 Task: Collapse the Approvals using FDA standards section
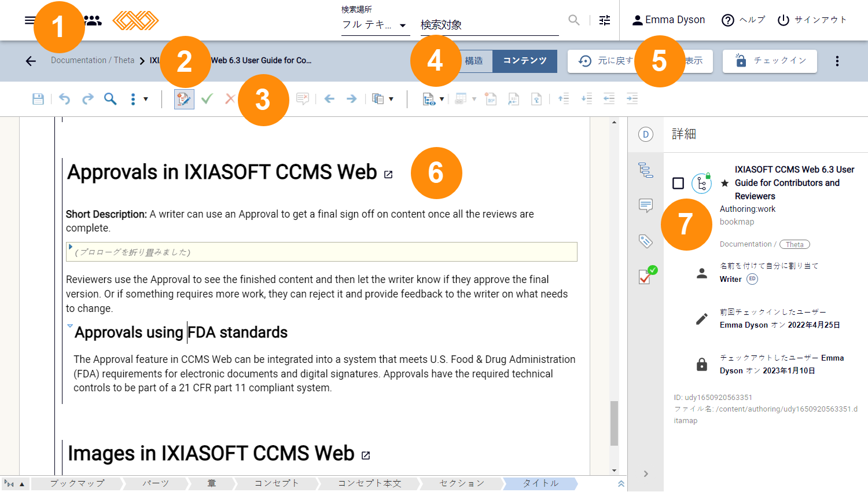tap(70, 326)
